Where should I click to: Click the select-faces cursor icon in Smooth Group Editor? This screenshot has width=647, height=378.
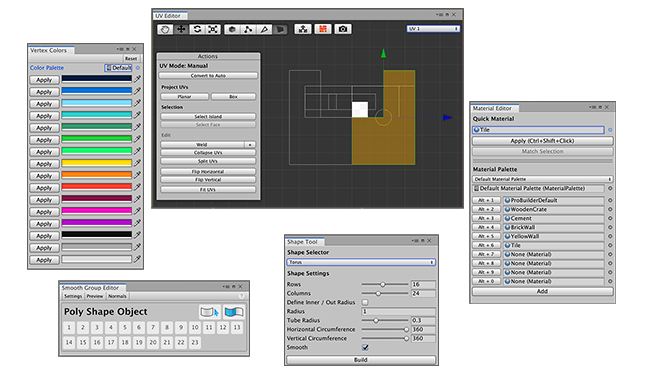pos(210,312)
